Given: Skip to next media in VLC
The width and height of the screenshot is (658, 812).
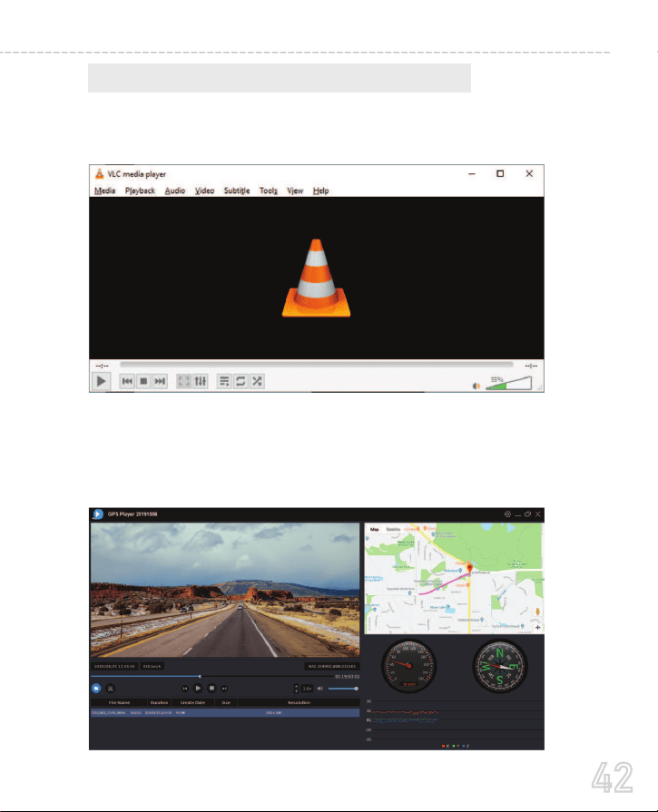Looking at the screenshot, I should [x=160, y=381].
